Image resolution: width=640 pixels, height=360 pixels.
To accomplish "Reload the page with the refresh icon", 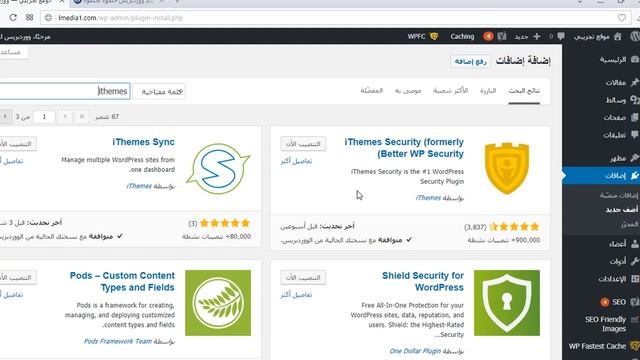I will pos(13,18).
